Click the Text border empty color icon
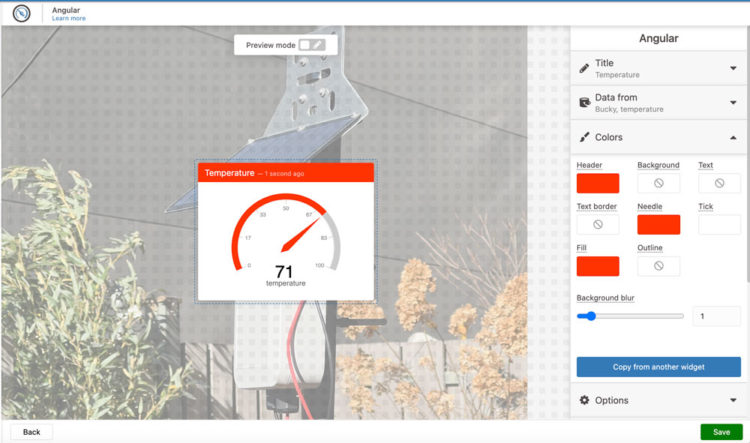 click(598, 225)
